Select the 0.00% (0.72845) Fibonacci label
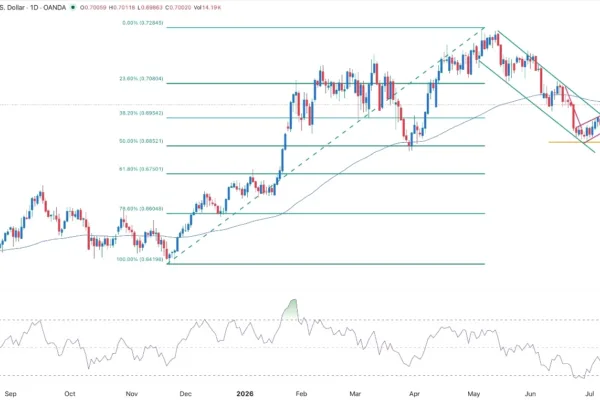This screenshot has height=400, width=600. (x=143, y=23)
